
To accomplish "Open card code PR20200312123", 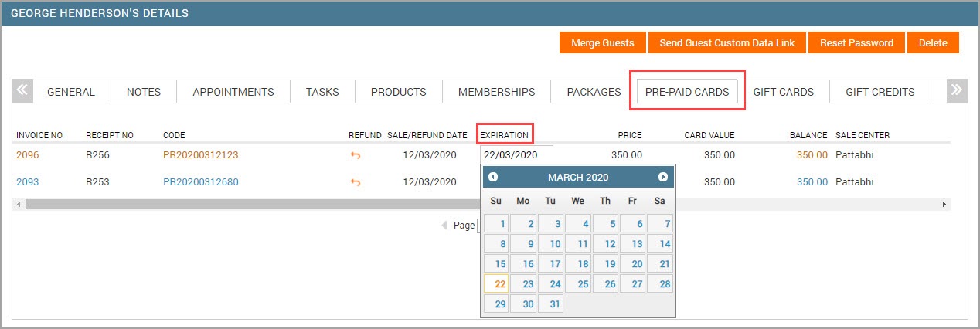I will point(201,154).
